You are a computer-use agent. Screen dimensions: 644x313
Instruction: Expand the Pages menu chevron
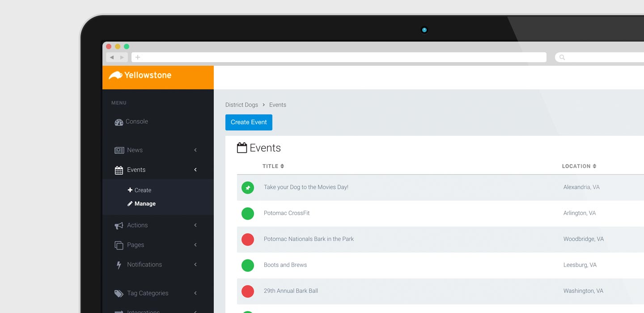[195, 245]
